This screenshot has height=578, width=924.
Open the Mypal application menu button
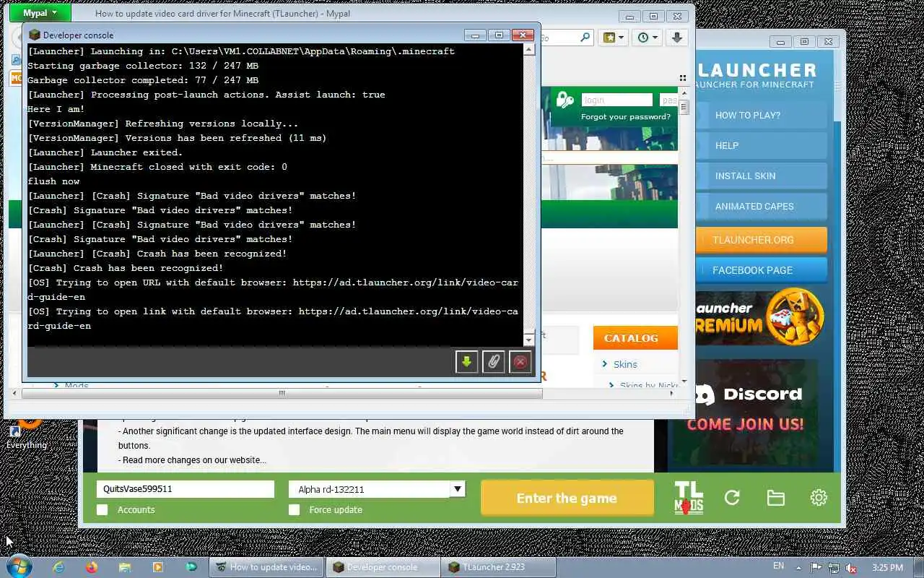pyautogui.click(x=40, y=13)
